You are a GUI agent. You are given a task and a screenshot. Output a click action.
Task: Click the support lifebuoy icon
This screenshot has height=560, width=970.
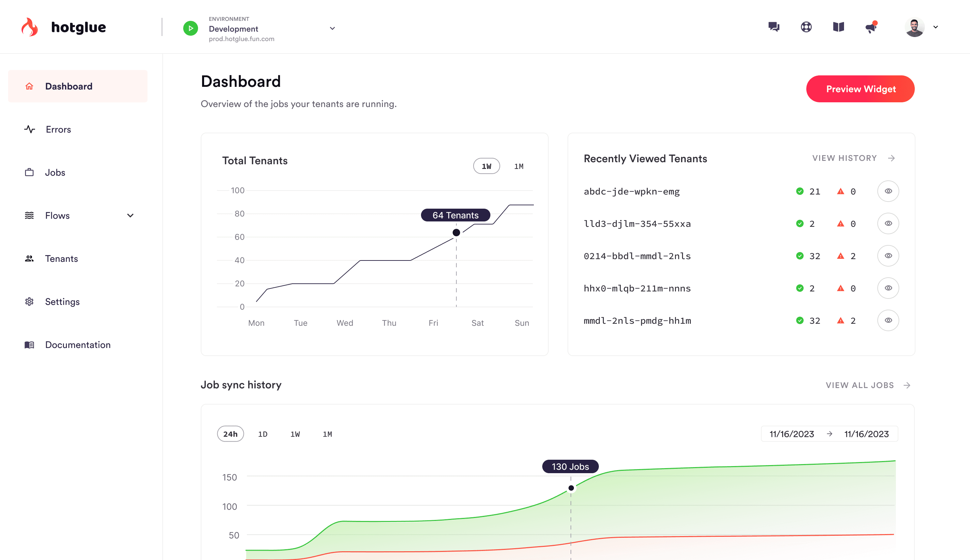tap(806, 27)
